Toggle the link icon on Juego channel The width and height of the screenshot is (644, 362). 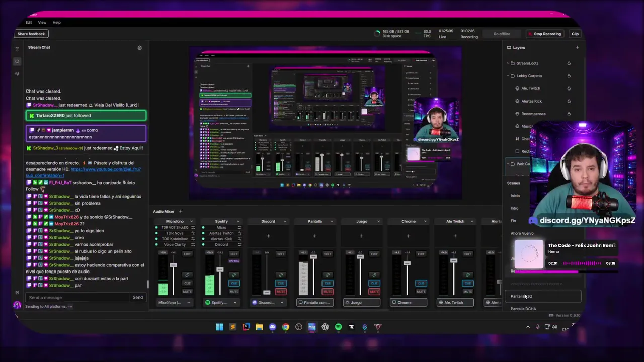tap(374, 275)
